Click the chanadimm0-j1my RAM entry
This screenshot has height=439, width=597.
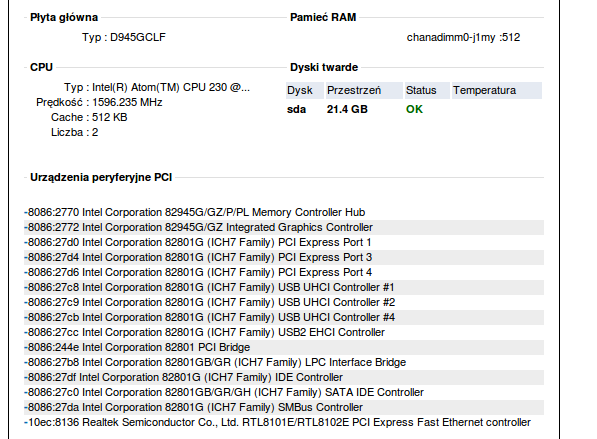coord(463,37)
